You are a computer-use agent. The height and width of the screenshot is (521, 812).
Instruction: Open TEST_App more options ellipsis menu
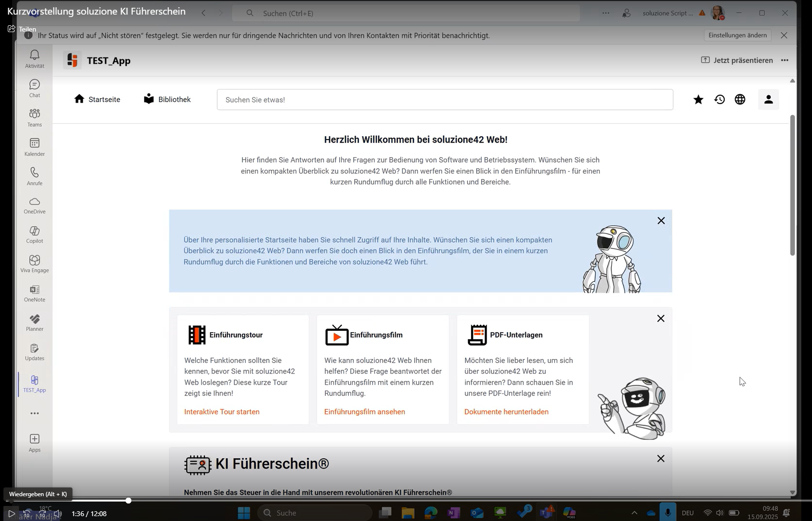[784, 60]
